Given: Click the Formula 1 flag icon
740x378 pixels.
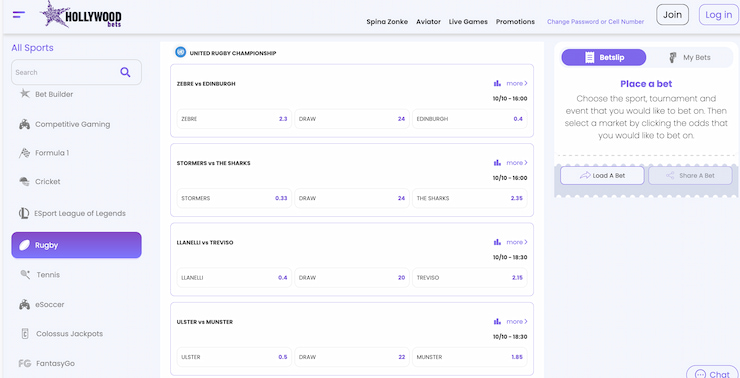Looking at the screenshot, I should [x=25, y=153].
